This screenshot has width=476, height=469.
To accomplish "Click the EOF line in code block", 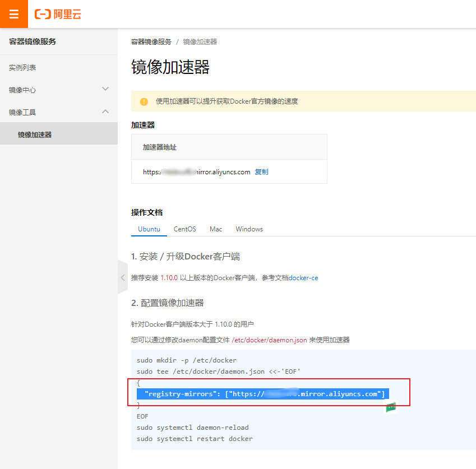I will [142, 416].
